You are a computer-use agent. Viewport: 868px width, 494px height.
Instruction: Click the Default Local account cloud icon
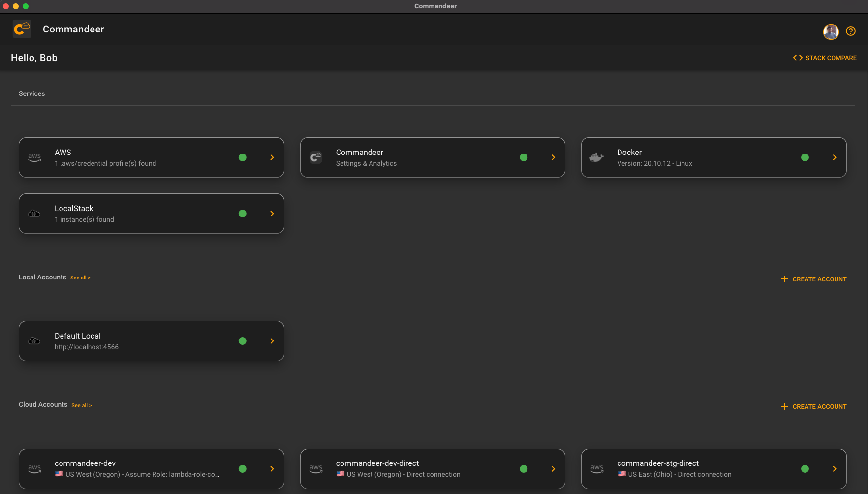tap(34, 341)
